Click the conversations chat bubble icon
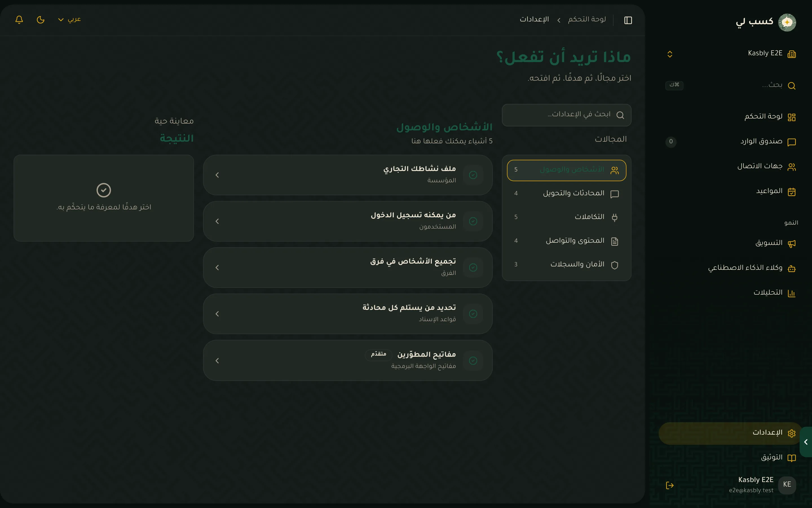The height and width of the screenshot is (508, 812). click(x=614, y=194)
